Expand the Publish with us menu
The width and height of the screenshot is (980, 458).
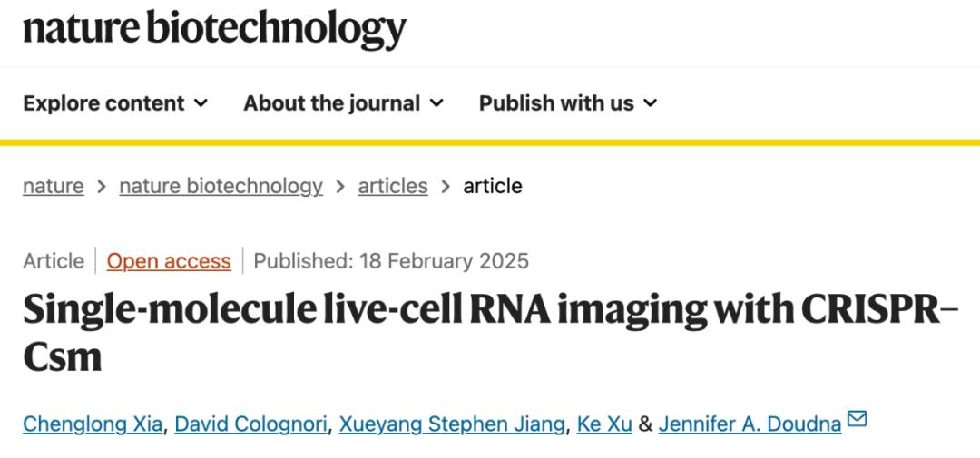tap(567, 103)
